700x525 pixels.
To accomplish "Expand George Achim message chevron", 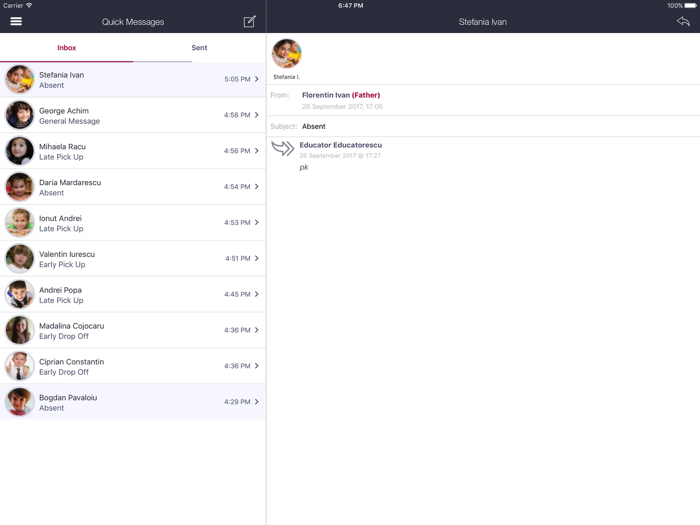I will tap(257, 115).
